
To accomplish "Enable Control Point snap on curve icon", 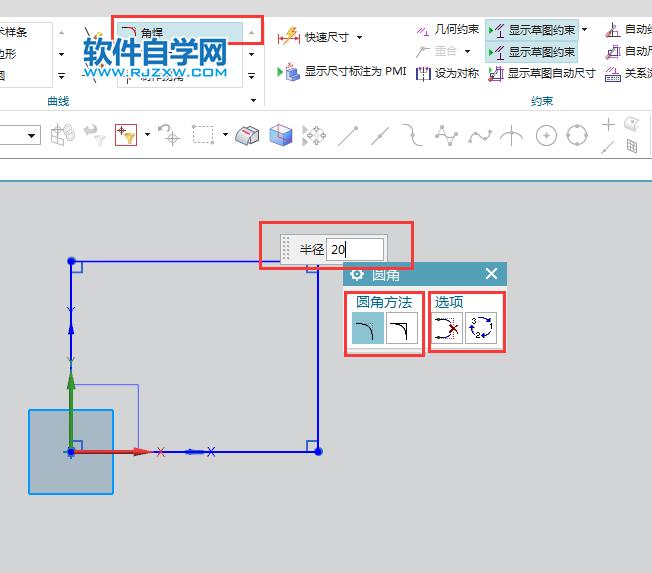I will [x=413, y=135].
